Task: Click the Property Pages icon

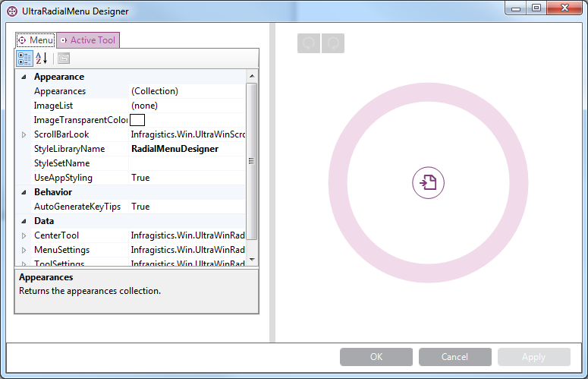Action: [64, 58]
